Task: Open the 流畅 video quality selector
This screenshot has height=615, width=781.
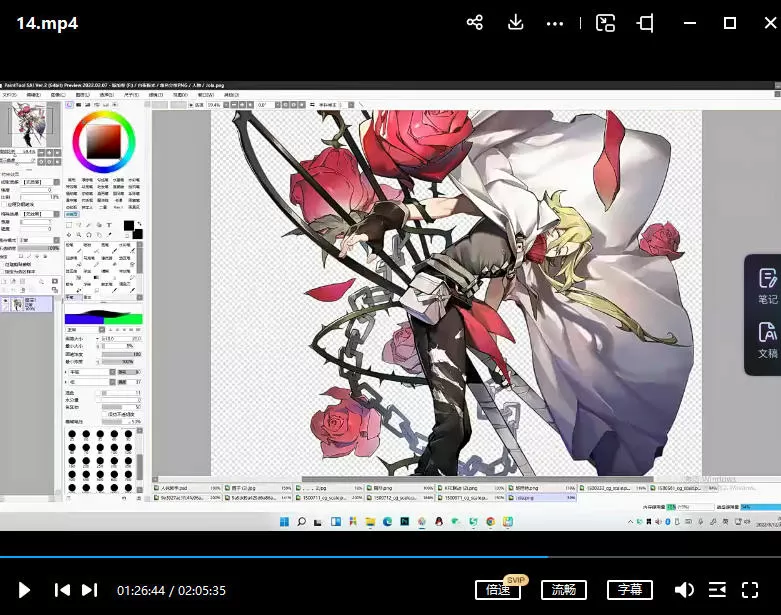Action: tap(563, 590)
